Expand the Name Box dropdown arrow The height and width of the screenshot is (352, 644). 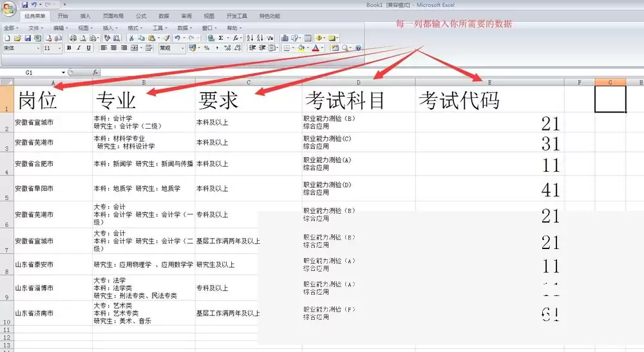coord(63,73)
